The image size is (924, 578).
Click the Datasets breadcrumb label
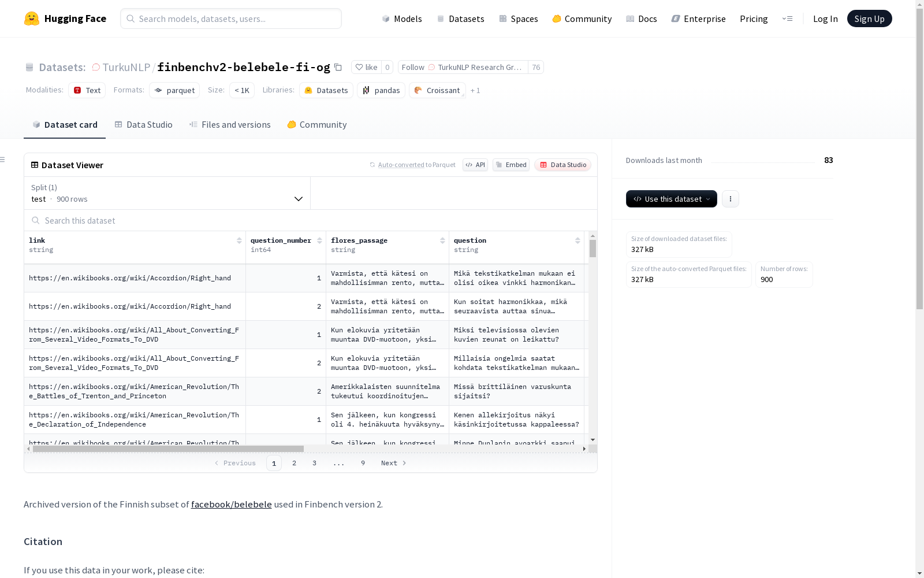point(62,67)
